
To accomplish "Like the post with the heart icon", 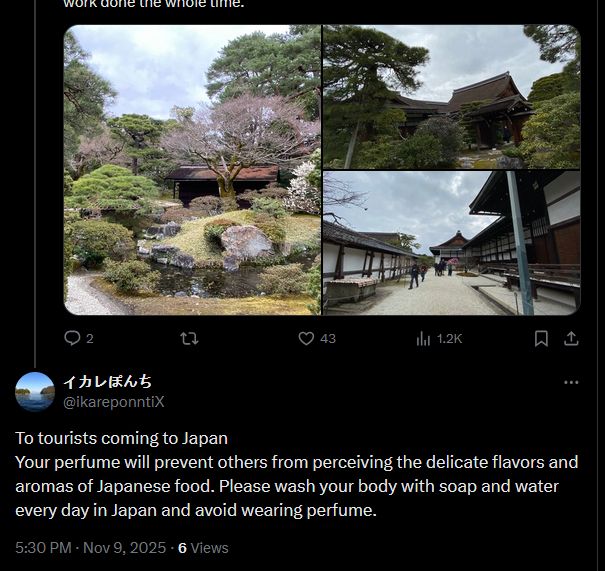I will click(x=306, y=339).
